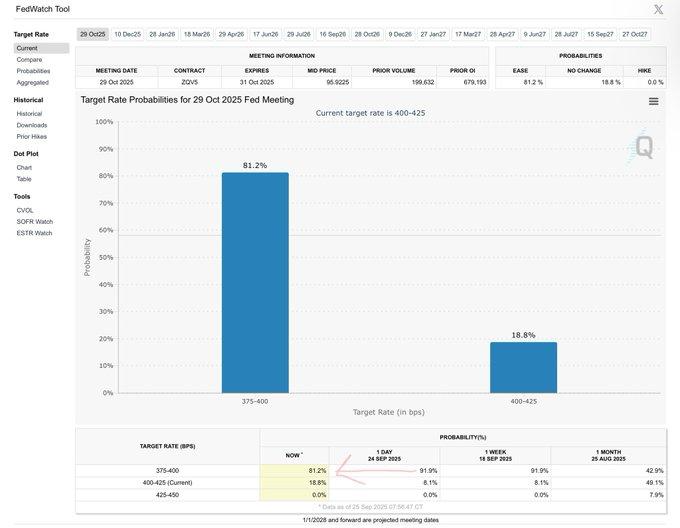The image size is (680, 528).
Task: Open Dot Plot Chart link
Action: pyautogui.click(x=24, y=167)
